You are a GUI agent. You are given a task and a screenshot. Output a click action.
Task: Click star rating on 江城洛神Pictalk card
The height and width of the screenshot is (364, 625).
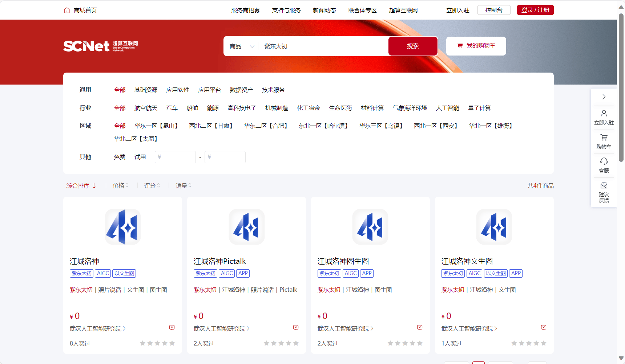[x=281, y=343]
